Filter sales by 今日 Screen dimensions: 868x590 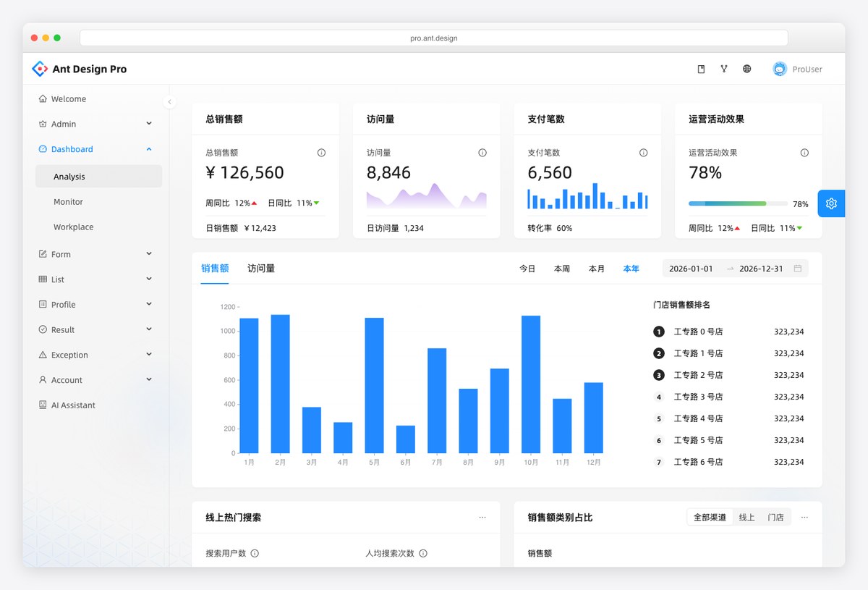[x=527, y=269]
